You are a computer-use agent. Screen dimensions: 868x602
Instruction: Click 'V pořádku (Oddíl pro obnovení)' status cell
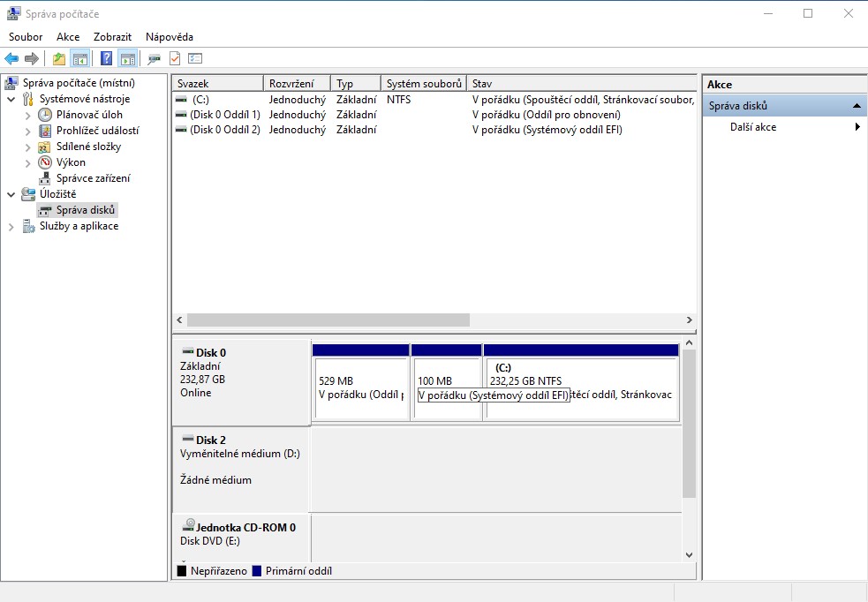pyautogui.click(x=547, y=115)
